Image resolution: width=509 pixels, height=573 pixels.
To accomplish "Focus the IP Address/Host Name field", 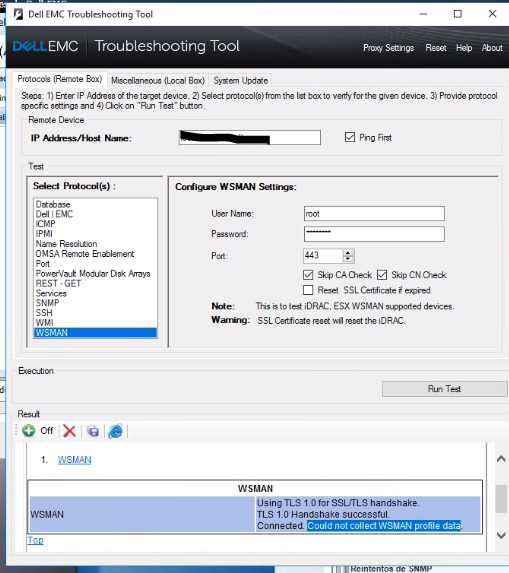I will pyautogui.click(x=250, y=137).
